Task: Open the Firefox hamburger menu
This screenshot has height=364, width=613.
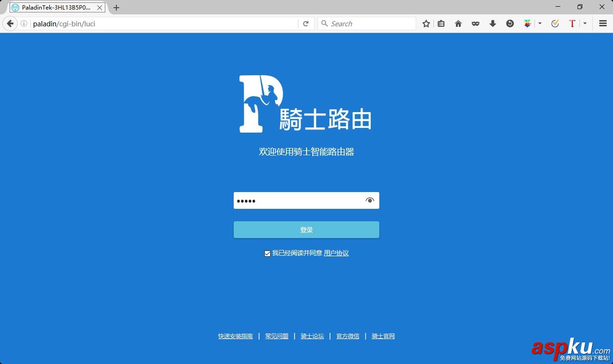Action: tap(602, 23)
